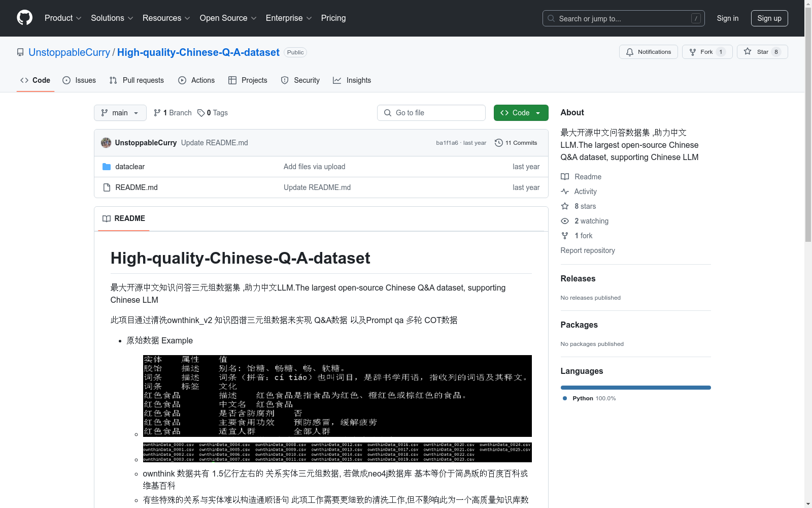
Task: View the 1 Branch link
Action: click(x=173, y=113)
